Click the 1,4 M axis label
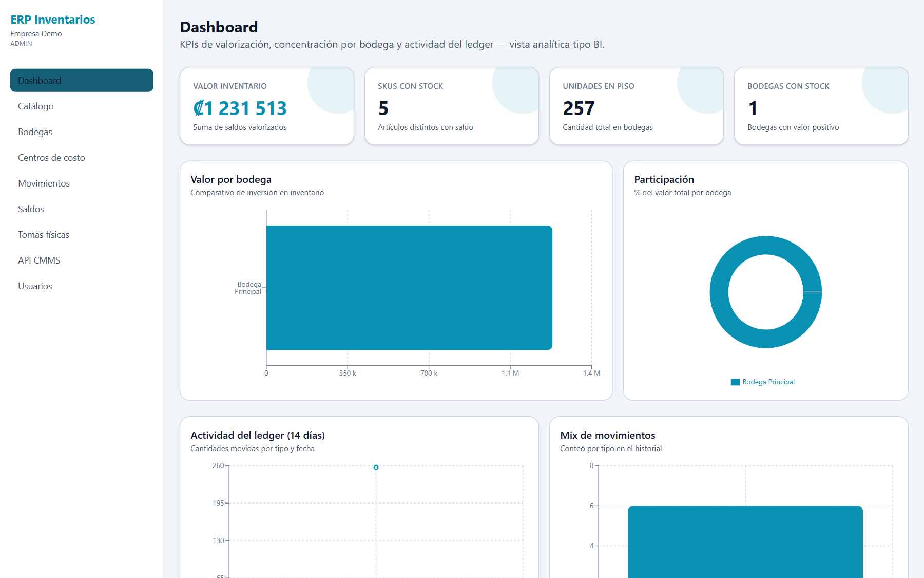The width and height of the screenshot is (924, 578). click(x=591, y=373)
